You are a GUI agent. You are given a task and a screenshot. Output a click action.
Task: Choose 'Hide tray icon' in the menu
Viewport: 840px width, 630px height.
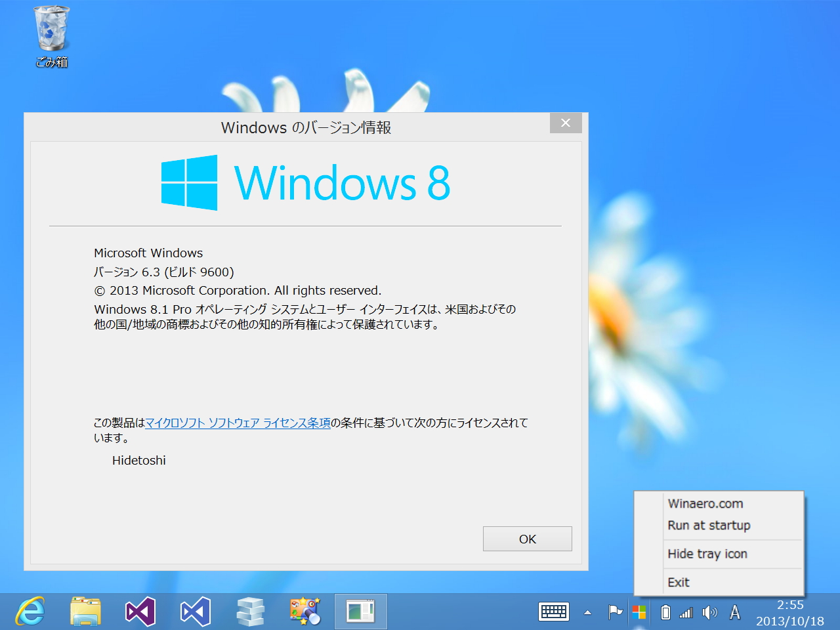707,554
